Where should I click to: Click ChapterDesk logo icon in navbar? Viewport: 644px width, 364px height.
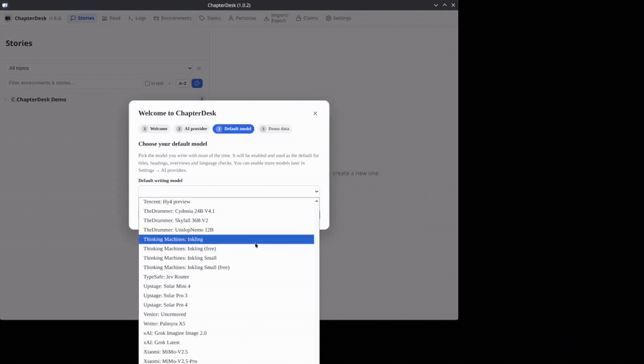8,18
